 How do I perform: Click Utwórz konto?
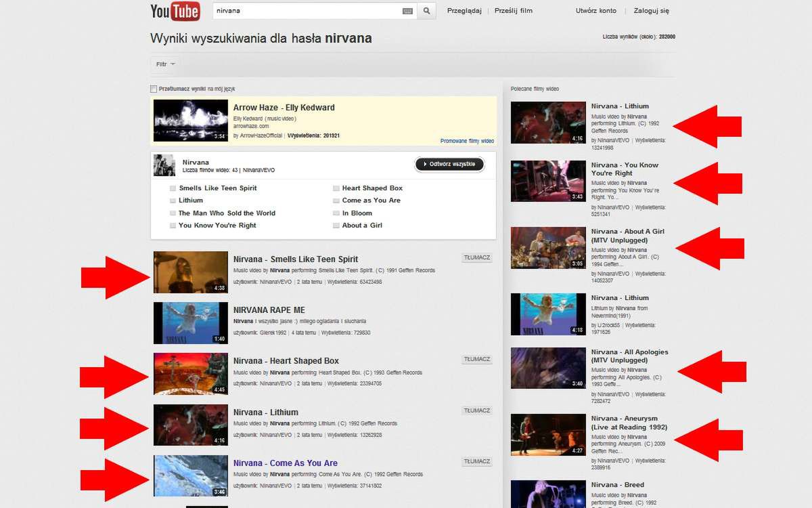(595, 11)
